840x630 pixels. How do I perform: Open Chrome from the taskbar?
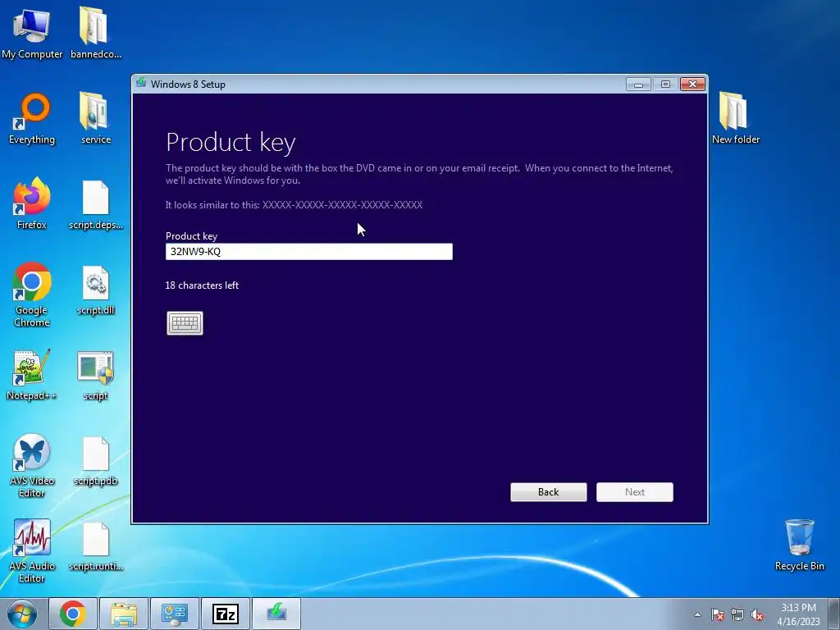(x=73, y=614)
